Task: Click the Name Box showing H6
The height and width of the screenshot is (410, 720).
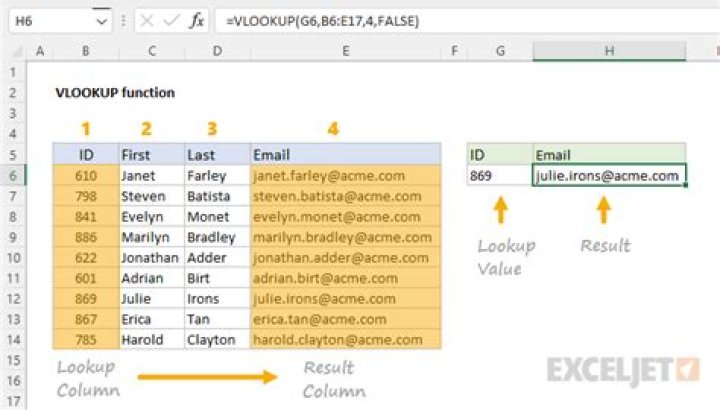Action: [x=61, y=21]
